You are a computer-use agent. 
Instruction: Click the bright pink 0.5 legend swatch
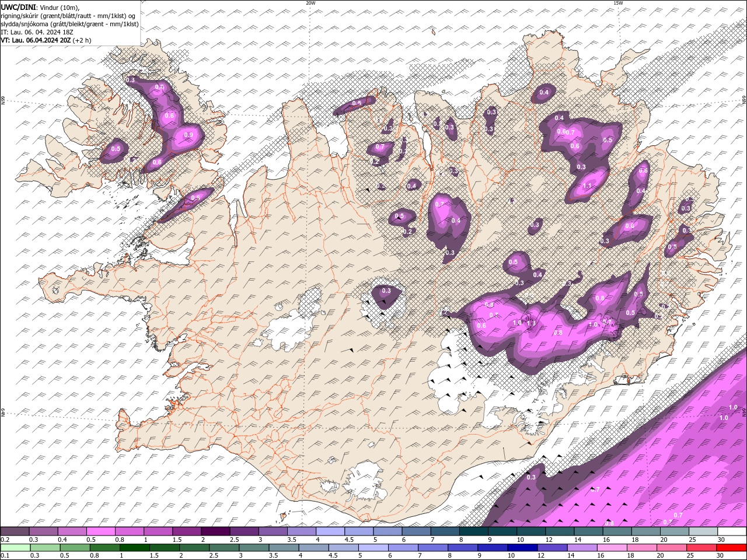(x=100, y=531)
